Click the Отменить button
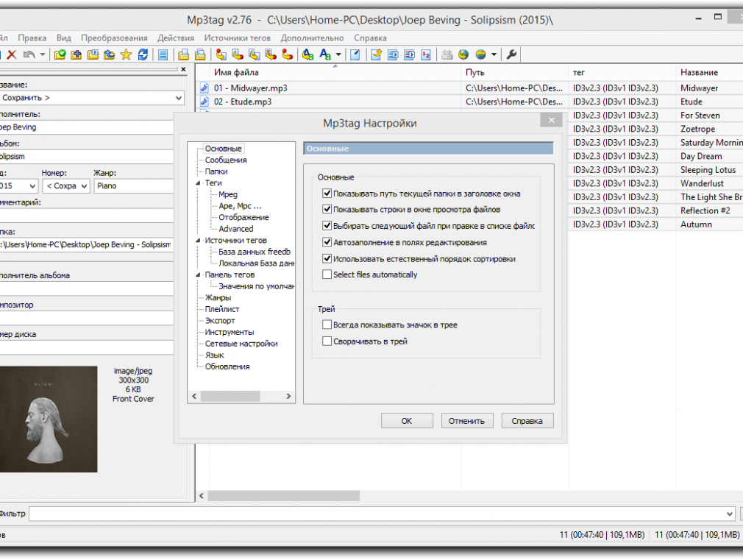Viewport: 743px width, 560px height. (467, 421)
